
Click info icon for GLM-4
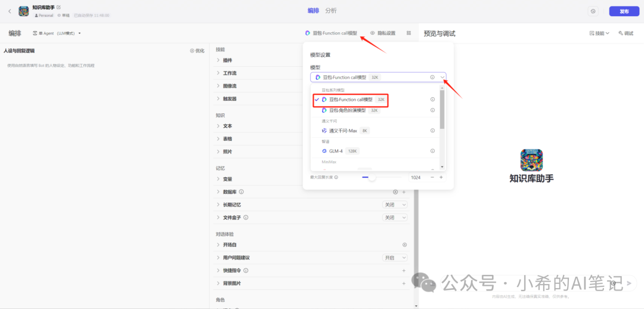click(432, 151)
